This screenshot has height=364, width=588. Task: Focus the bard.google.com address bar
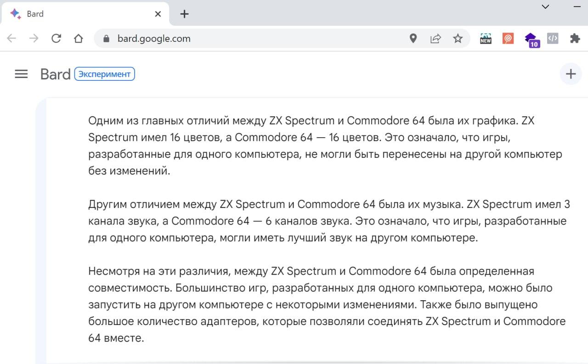(x=253, y=39)
